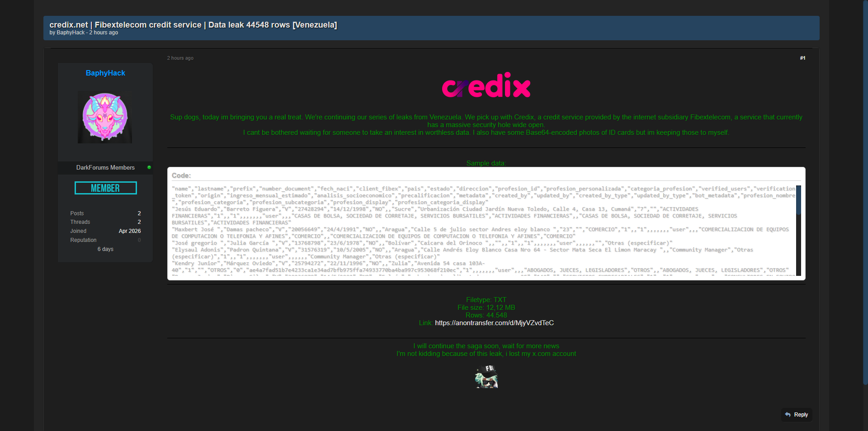Click the "2 hours ago" post timestamp
The height and width of the screenshot is (431, 868).
(x=180, y=58)
